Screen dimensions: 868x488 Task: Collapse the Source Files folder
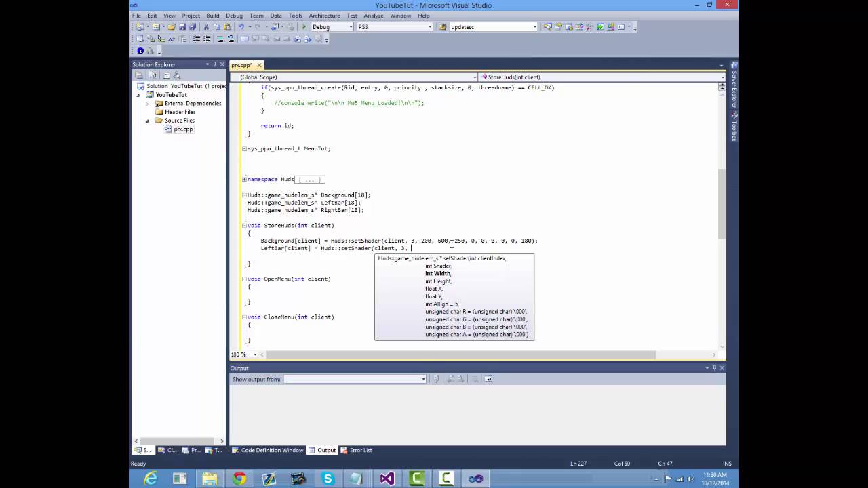click(x=147, y=121)
